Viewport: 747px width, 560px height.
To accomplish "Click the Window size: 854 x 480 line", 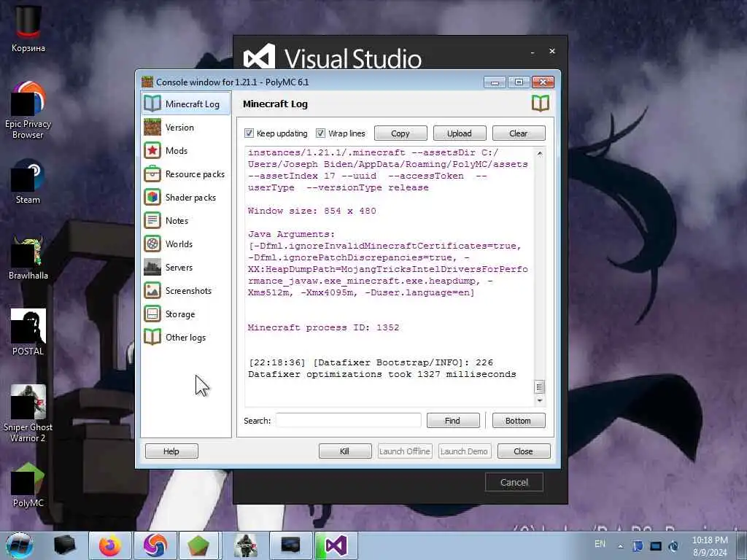I will 312,211.
